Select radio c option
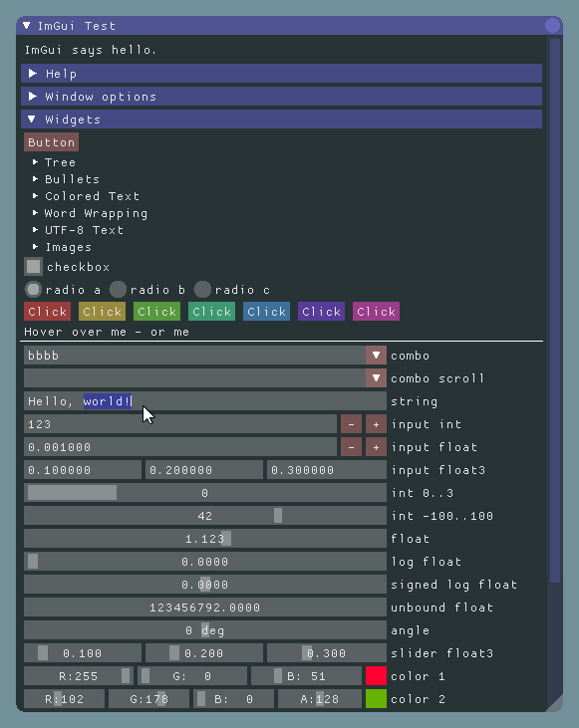Screen dimensions: 579x728 click(202, 289)
